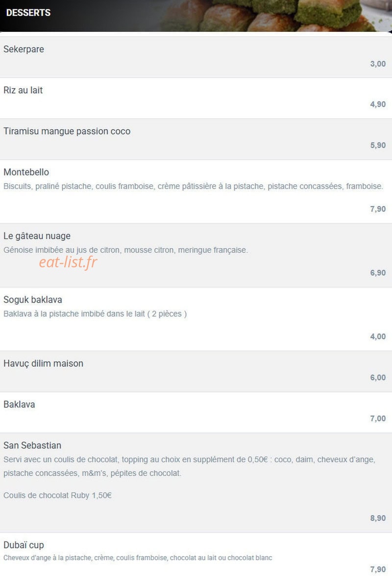Select Tiramisu mangue passion coco

196,139
